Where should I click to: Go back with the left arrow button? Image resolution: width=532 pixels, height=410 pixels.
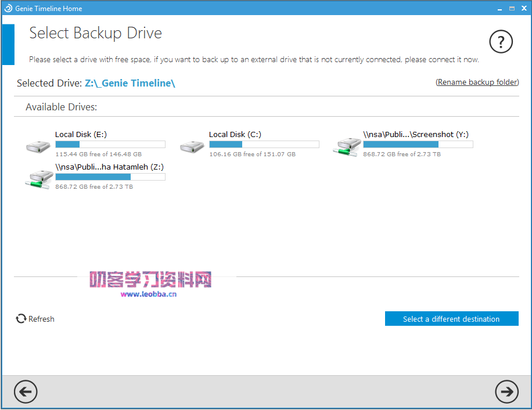tap(26, 391)
